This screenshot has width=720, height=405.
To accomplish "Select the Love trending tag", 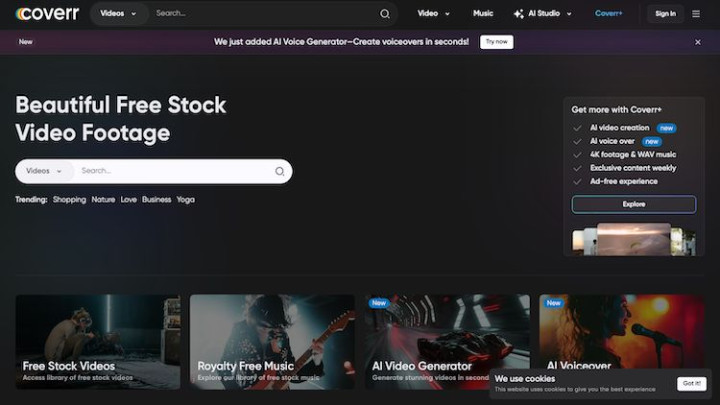I will [129, 200].
